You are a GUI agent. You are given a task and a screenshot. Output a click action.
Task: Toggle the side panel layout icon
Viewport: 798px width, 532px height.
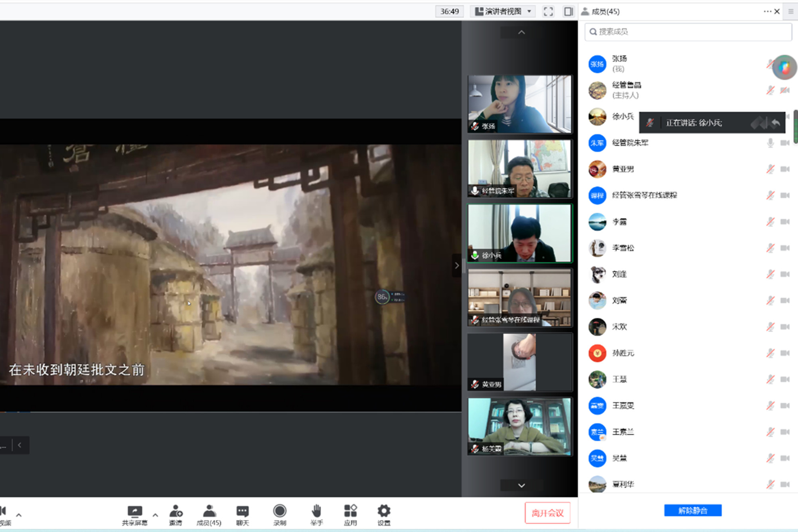tap(568, 12)
